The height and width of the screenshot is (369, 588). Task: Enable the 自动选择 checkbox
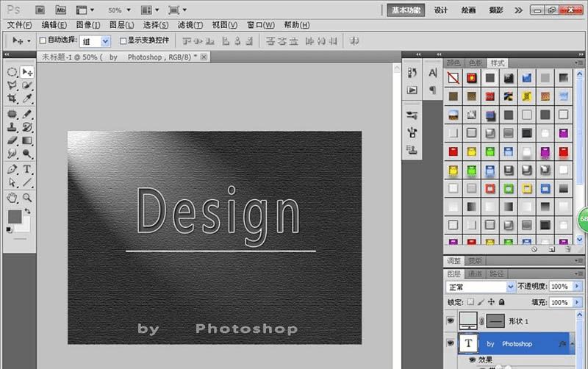coord(43,41)
